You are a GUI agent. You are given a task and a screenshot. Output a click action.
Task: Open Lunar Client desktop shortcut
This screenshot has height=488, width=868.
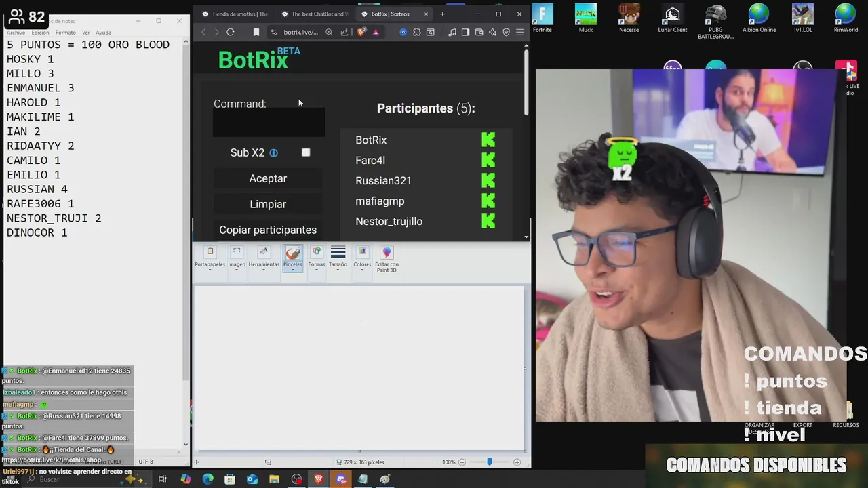click(673, 18)
